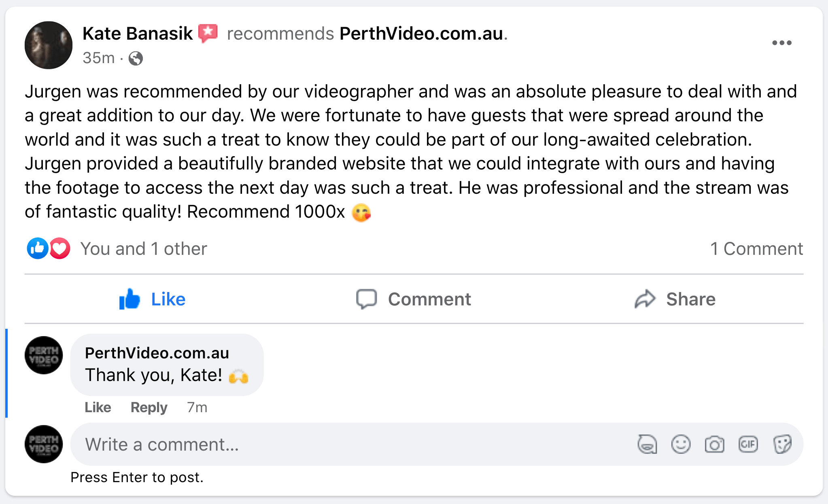Image resolution: width=828 pixels, height=504 pixels.
Task: Like the 'Thank you, Kate!' comment
Action: 98,407
